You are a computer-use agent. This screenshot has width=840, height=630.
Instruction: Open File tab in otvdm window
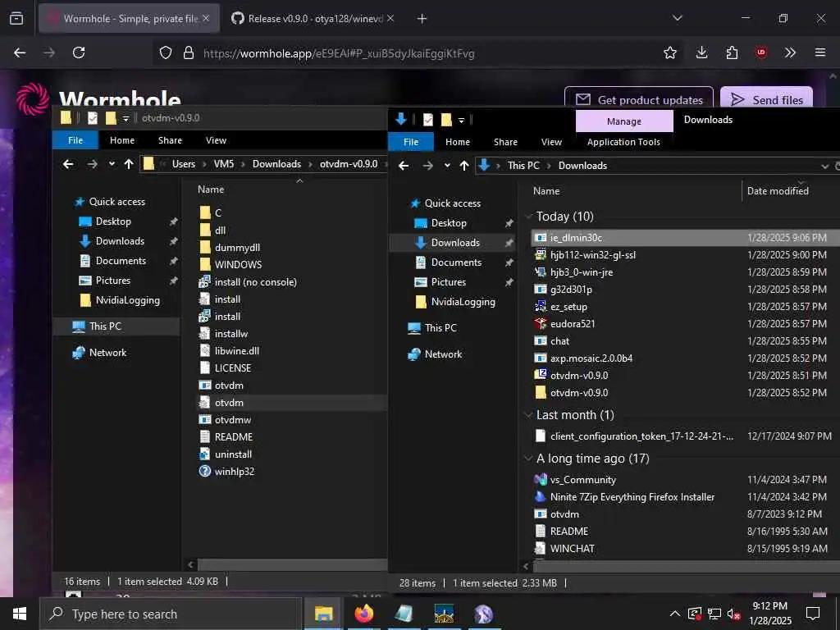click(x=75, y=140)
